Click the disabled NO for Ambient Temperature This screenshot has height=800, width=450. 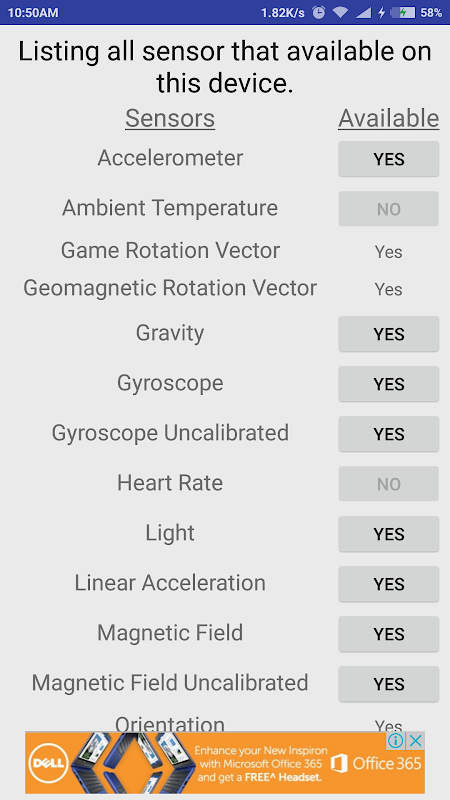click(x=388, y=209)
